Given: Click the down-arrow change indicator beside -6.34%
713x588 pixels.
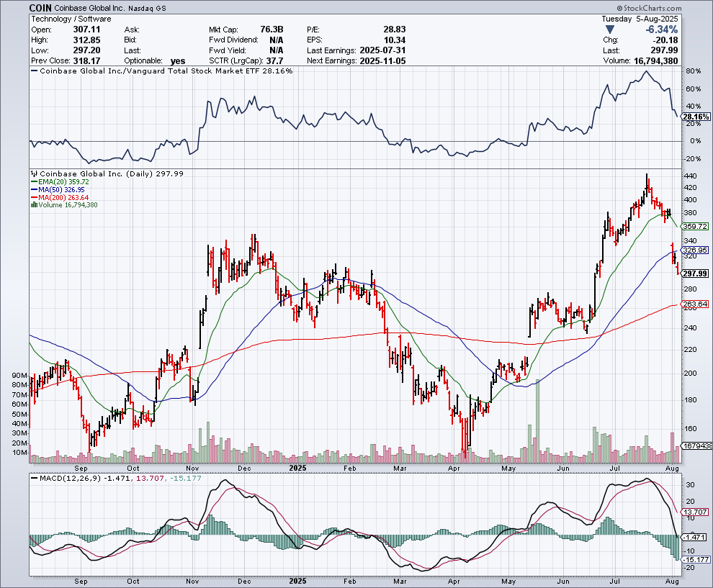Looking at the screenshot, I should pos(610,30).
